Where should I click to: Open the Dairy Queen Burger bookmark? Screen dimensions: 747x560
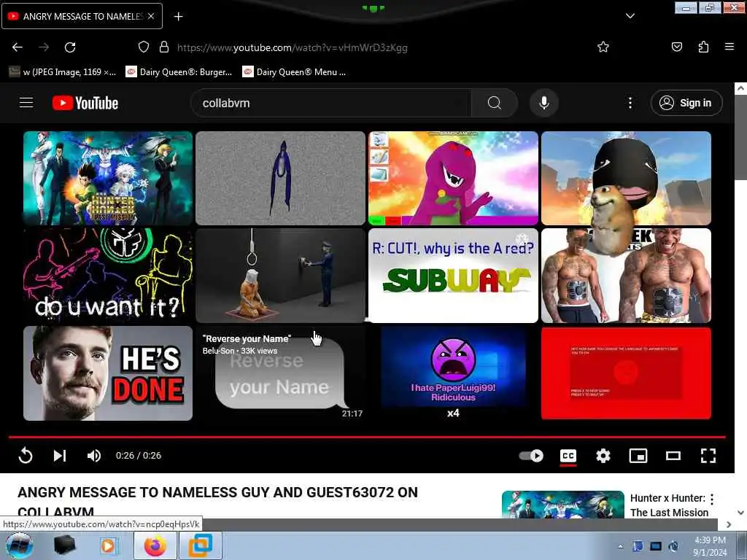(x=179, y=72)
